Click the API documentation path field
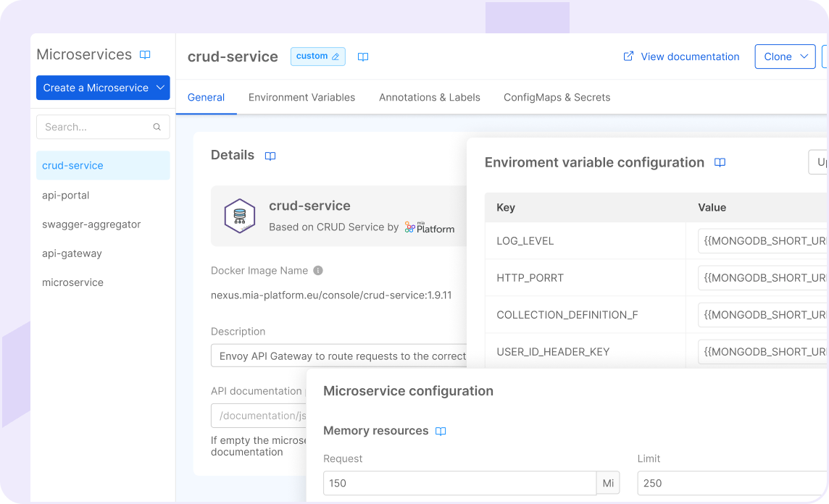829x504 pixels. 259,415
